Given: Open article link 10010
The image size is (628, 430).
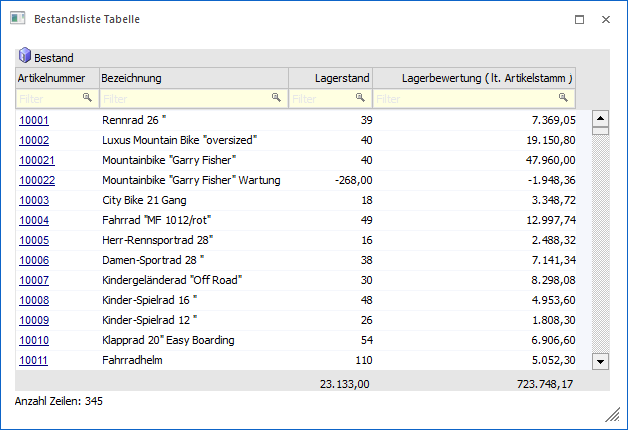Looking at the screenshot, I should pos(34,340).
